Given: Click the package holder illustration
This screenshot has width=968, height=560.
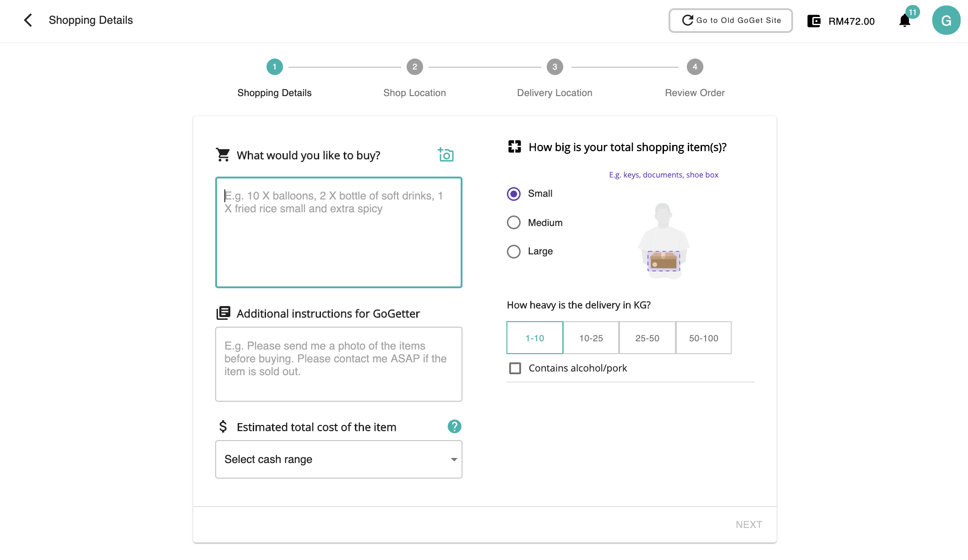Looking at the screenshot, I should [663, 241].
